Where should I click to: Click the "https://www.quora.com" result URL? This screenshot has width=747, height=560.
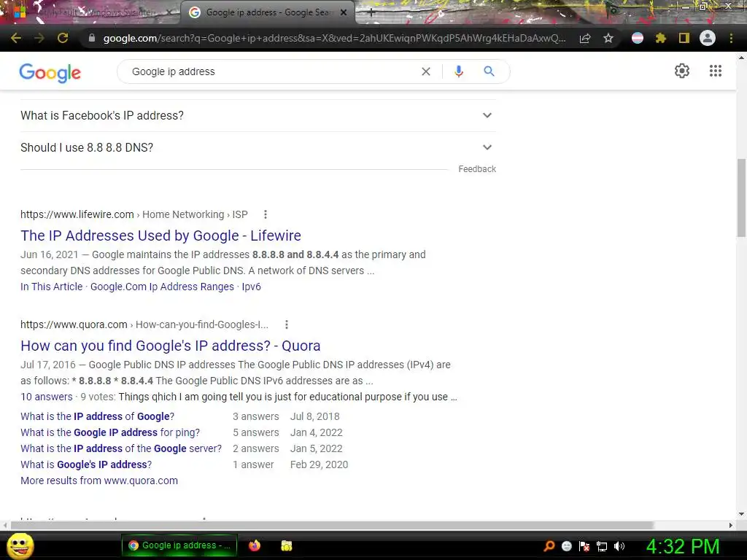tap(74, 324)
